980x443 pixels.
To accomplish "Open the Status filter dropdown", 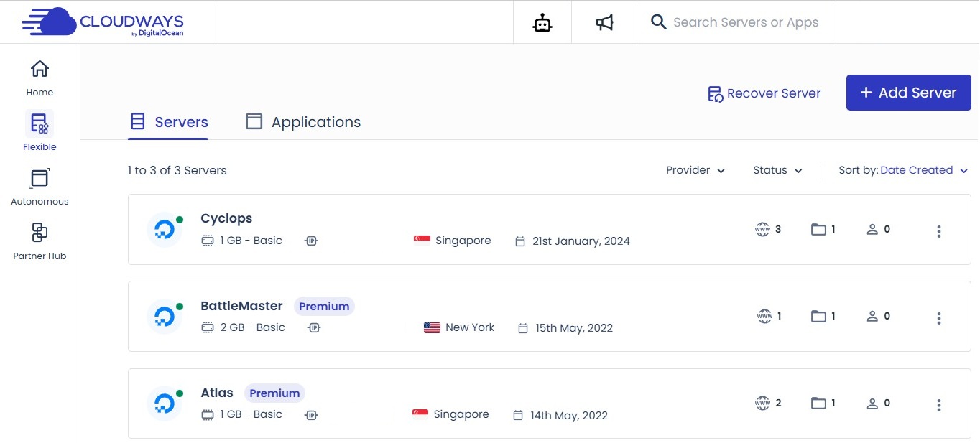I will (777, 170).
